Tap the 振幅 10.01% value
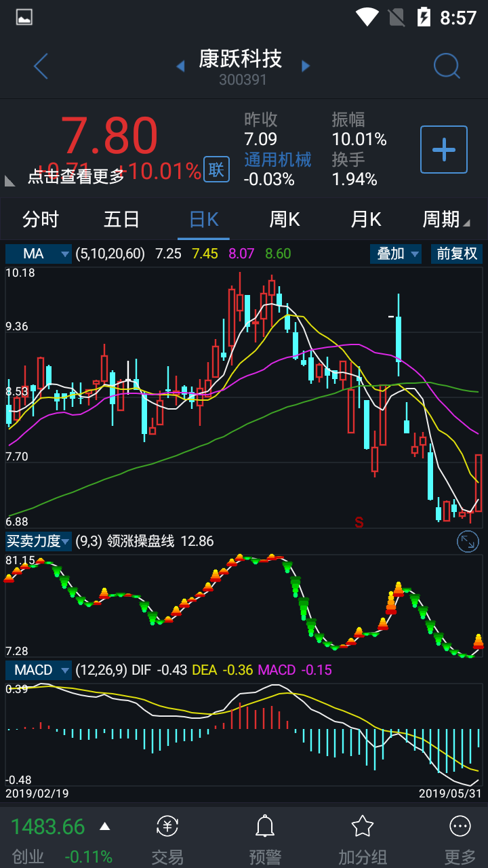The image size is (488, 868). 359,140
